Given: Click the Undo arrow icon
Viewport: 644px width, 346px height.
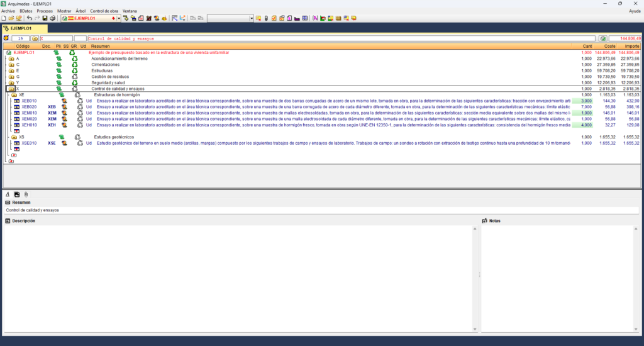Looking at the screenshot, I should (x=29, y=18).
